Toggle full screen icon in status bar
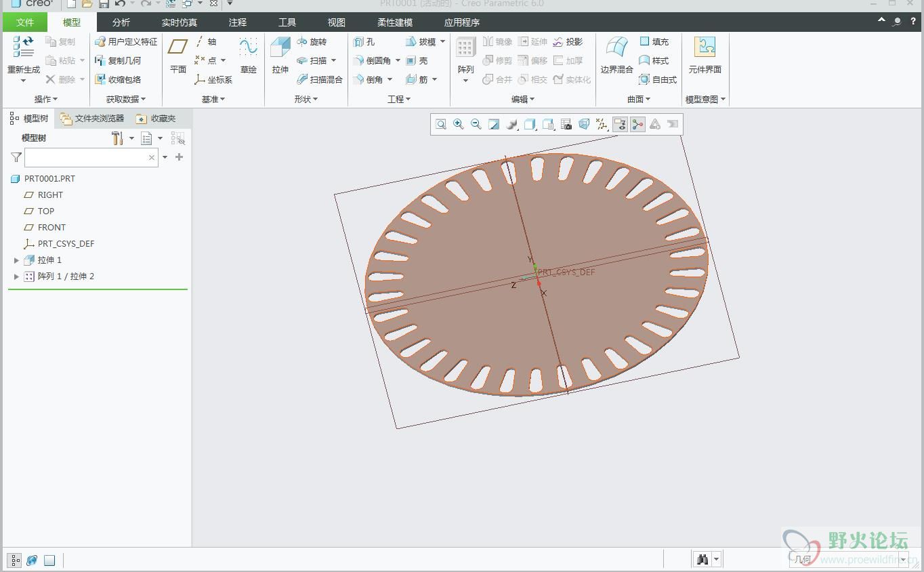 click(x=49, y=560)
